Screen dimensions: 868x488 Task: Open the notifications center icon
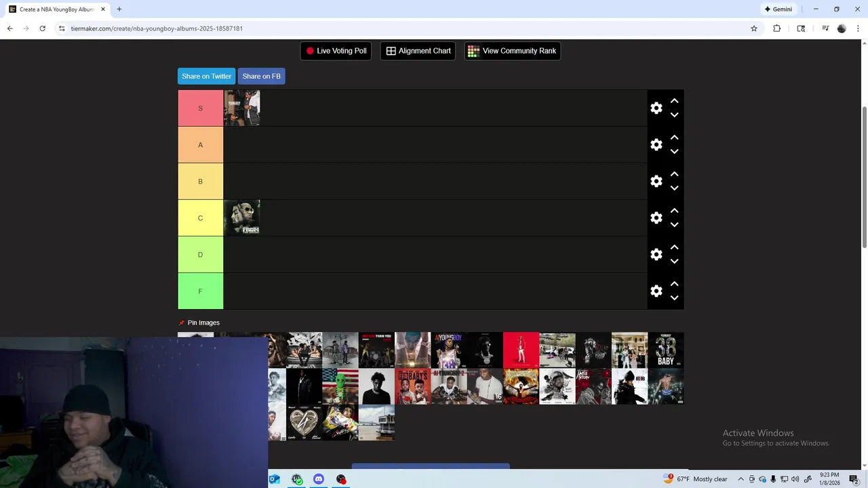click(x=854, y=479)
